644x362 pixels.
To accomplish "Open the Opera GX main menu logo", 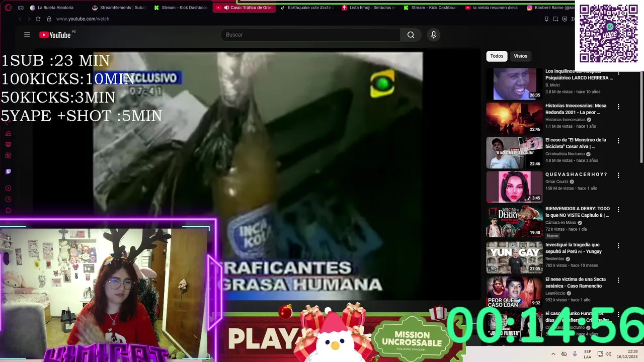I will [8, 8].
